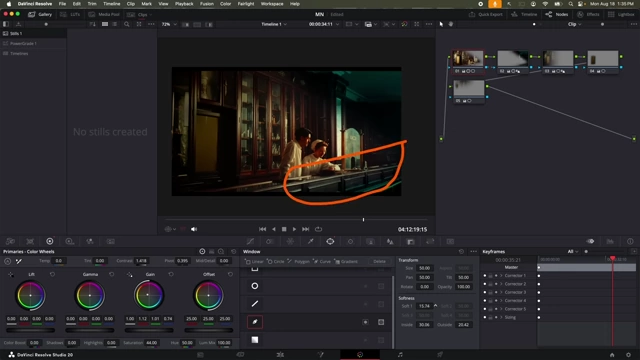Image resolution: width=640 pixels, height=360 pixels.
Task: Open the Fairlight menu
Action: 246,4
